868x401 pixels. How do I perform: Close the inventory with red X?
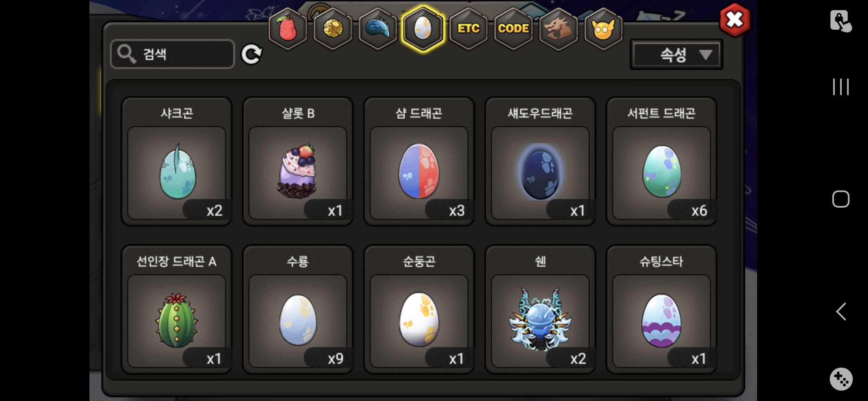(x=735, y=20)
